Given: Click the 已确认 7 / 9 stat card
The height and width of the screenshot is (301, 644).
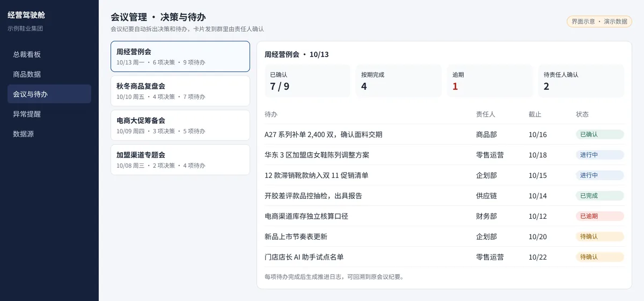Looking at the screenshot, I should (x=308, y=81).
